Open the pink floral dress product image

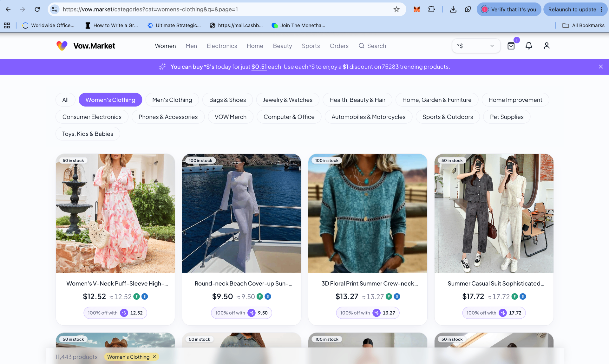click(115, 213)
